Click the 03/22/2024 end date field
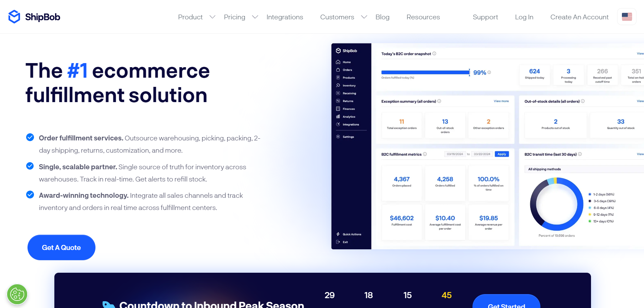 (482, 154)
